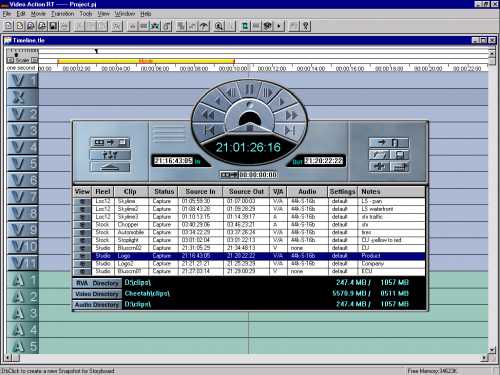The width and height of the screenshot is (500, 375).
Task: Select the Logo2 clip row
Action: tap(249, 264)
